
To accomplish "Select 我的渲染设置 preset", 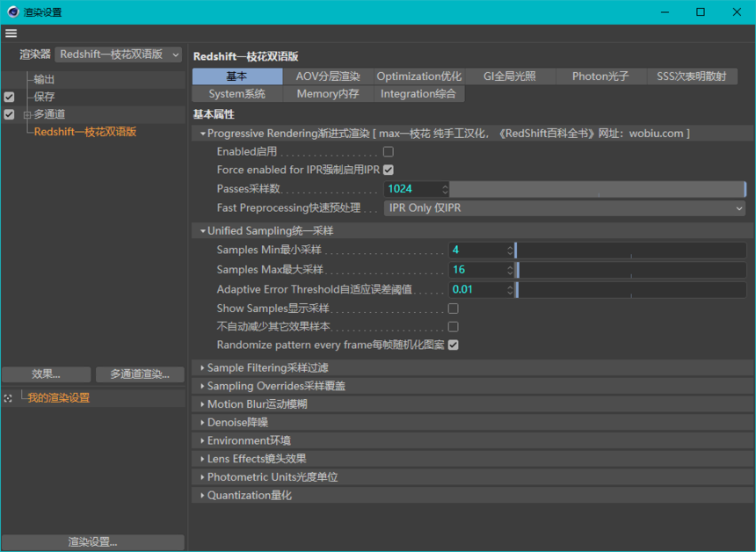I will click(58, 398).
